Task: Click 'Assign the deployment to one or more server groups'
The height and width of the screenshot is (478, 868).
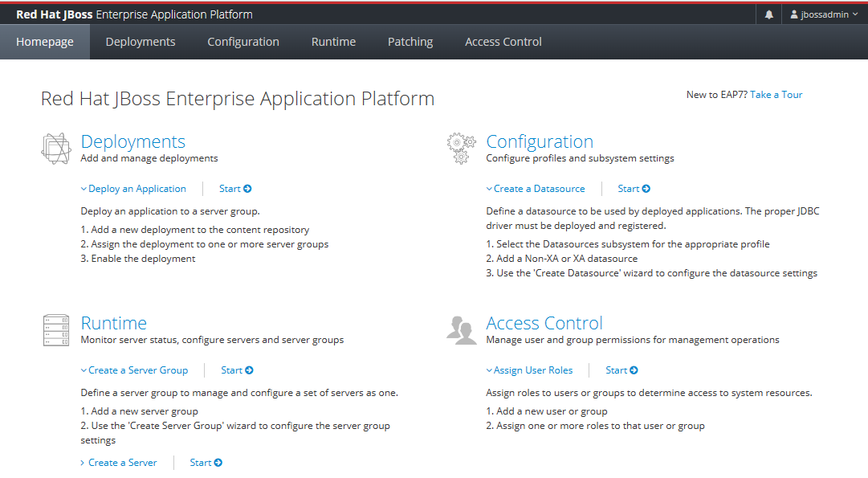Action: (204, 244)
